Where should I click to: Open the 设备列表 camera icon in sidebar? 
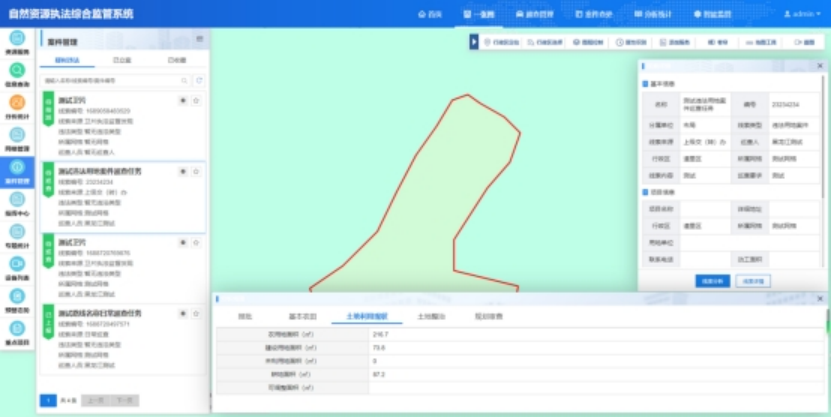coord(17,264)
